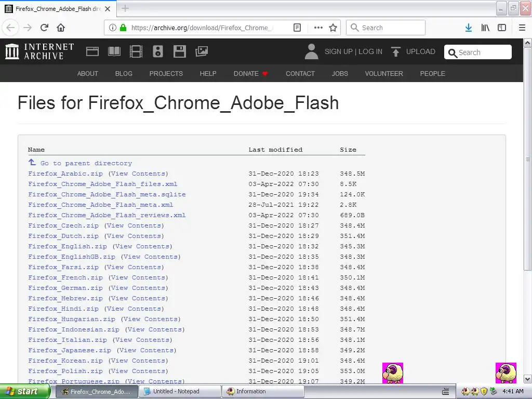Click page scrollbar up arrow
Screen dimensions: 532x399
click(x=528, y=43)
